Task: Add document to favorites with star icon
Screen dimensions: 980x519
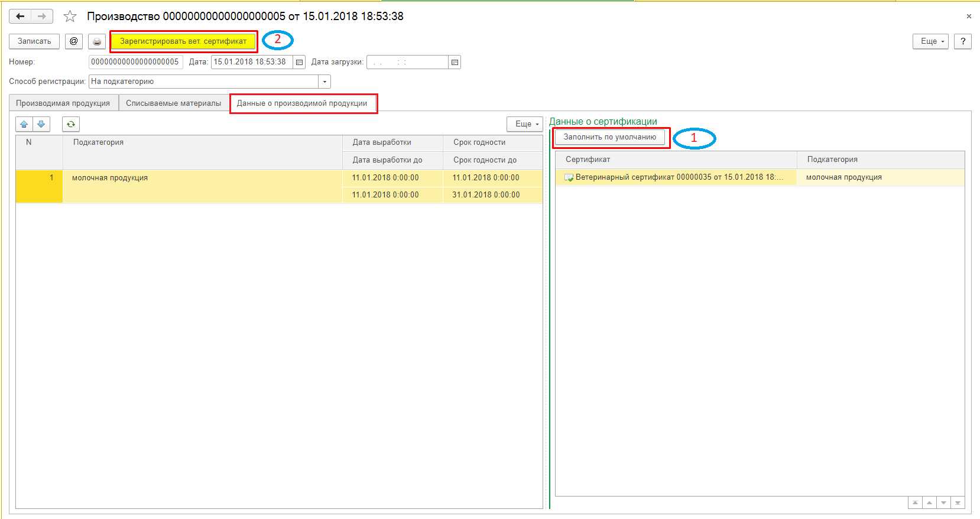Action: tap(70, 17)
